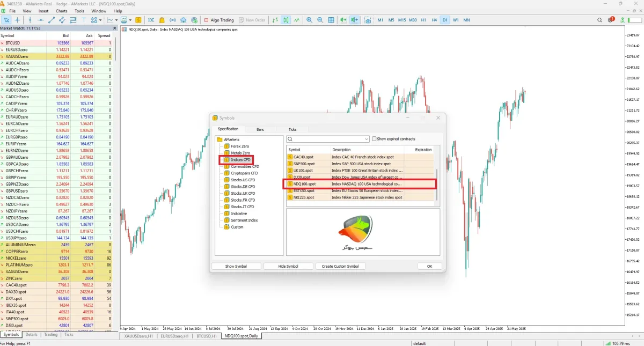Set the MN timeframe

tap(466, 20)
